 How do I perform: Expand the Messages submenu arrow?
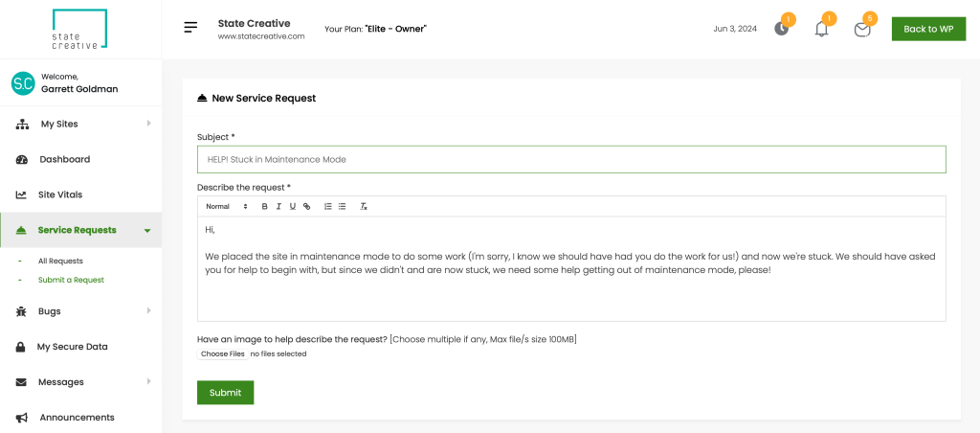coord(148,381)
